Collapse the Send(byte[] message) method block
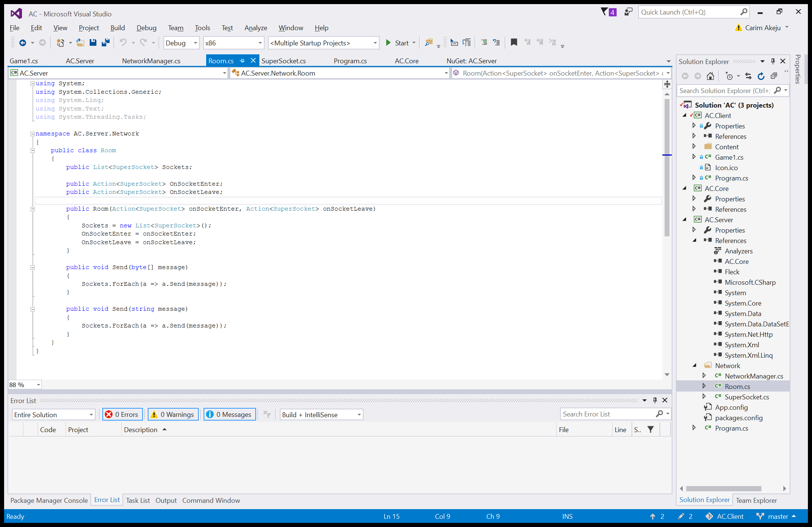The image size is (812, 527). (x=32, y=268)
